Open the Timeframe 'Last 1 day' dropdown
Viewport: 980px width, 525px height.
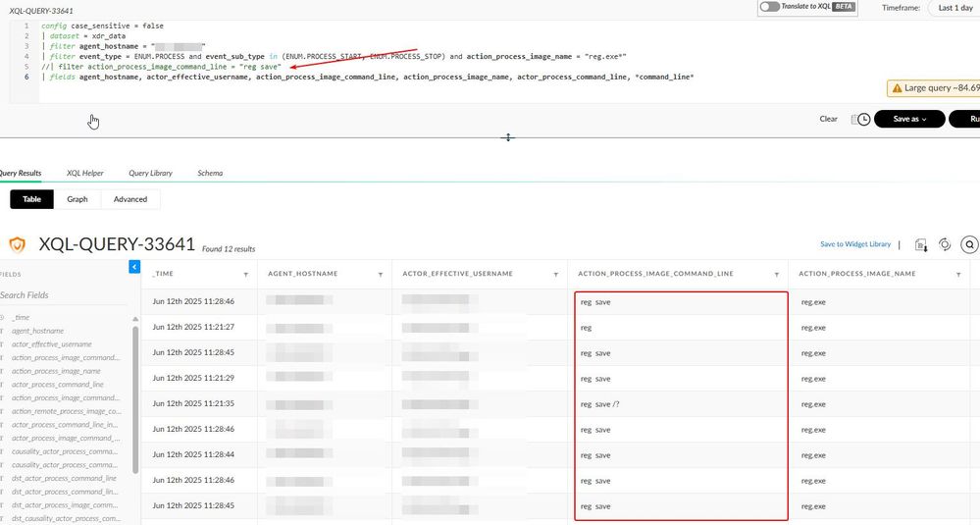coord(954,8)
